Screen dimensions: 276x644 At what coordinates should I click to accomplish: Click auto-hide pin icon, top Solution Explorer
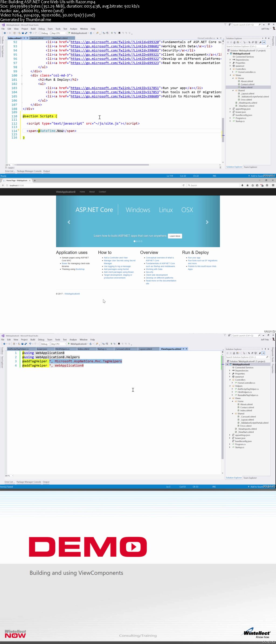[x=265, y=38]
